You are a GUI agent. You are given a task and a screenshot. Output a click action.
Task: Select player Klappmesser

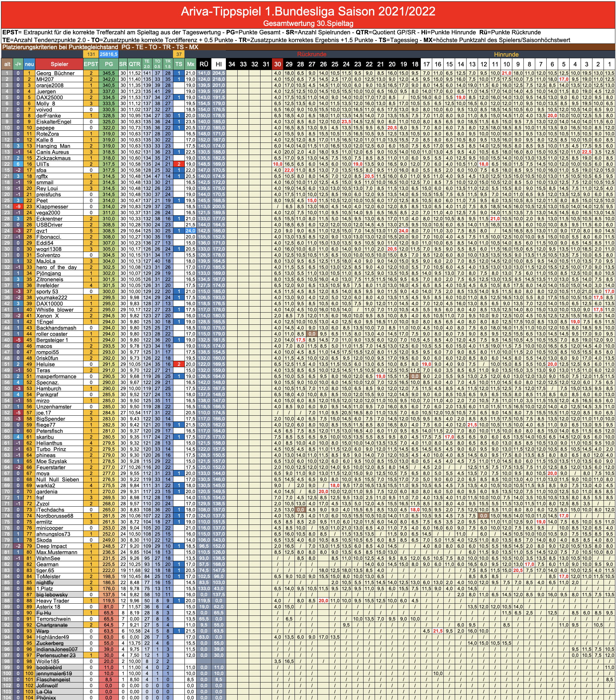tap(52, 207)
